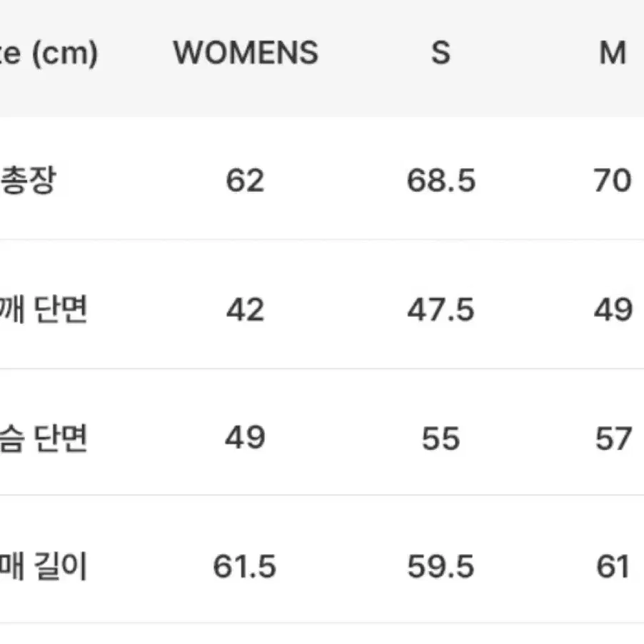The height and width of the screenshot is (644, 644).
Task: Select the S sleeve value 59.5
Action: (x=441, y=566)
